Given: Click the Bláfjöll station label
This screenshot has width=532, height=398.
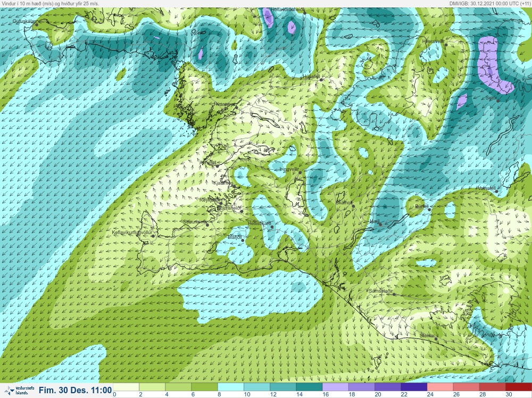Looking at the screenshot, I should pyautogui.click(x=235, y=237).
